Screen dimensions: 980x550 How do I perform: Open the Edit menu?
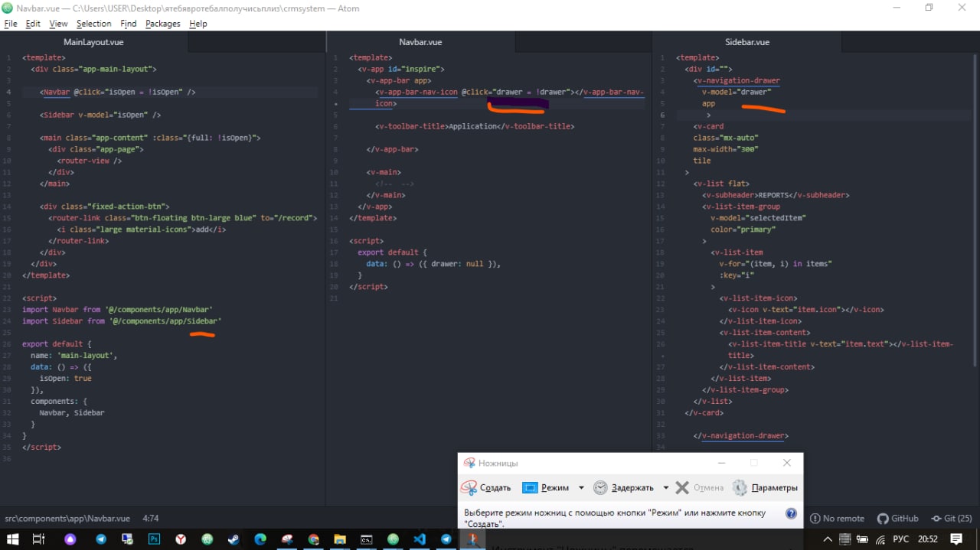coord(33,24)
